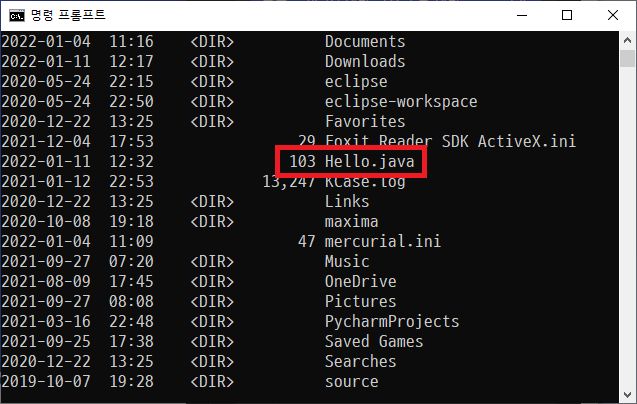Click the PycharmProjects directory name

click(x=392, y=322)
